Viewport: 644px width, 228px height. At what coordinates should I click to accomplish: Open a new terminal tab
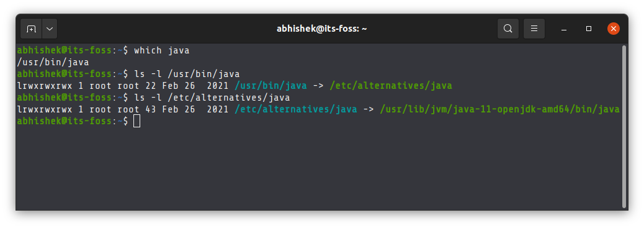coord(31,29)
